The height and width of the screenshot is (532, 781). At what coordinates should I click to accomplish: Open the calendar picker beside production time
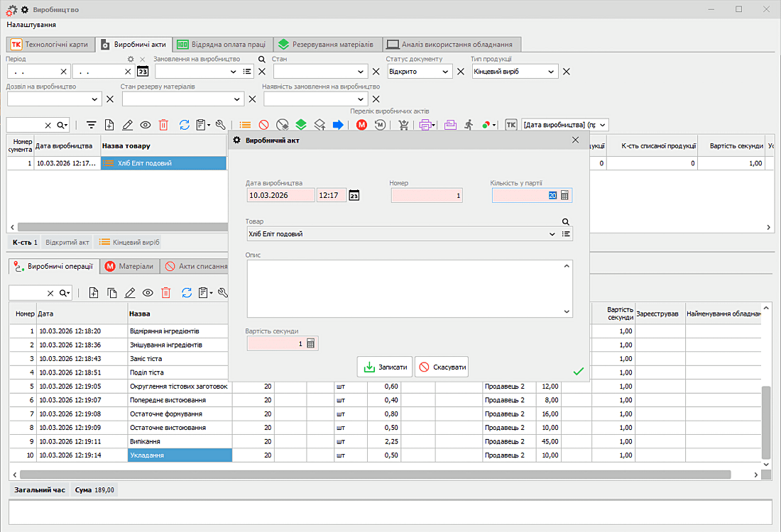(354, 195)
